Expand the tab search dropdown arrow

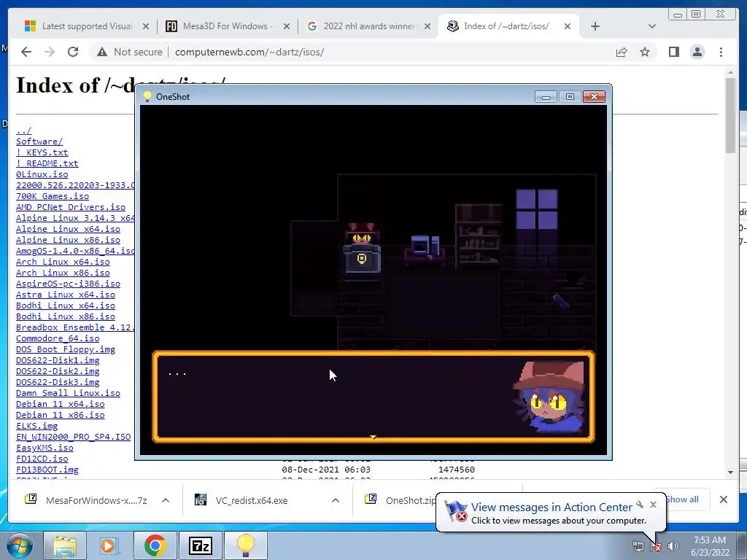tap(652, 26)
